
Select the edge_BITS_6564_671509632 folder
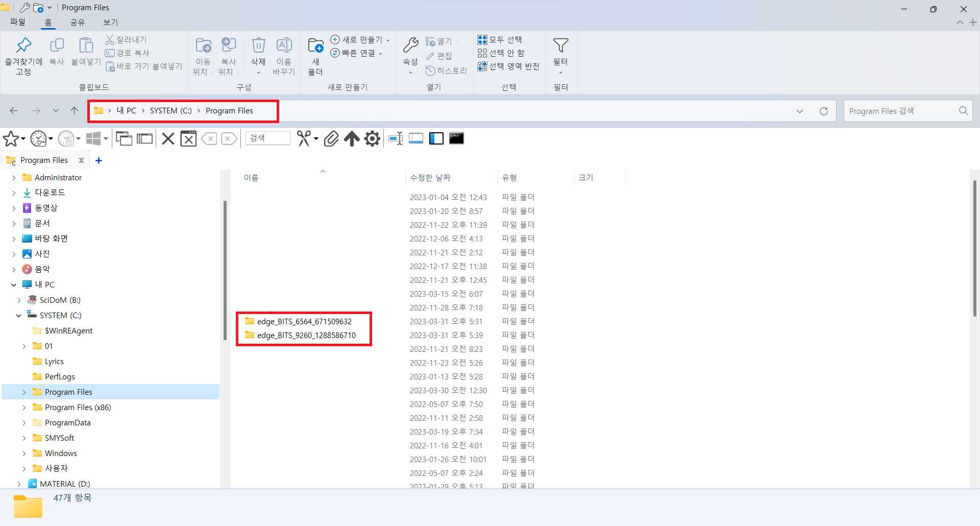[304, 321]
